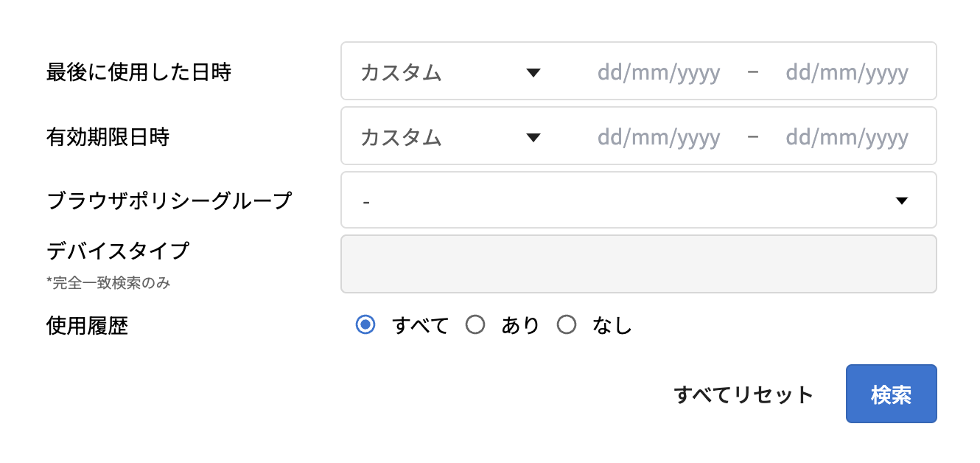Focus the first dd/mm/yyyy field in 有効期限日時 row

pyautogui.click(x=658, y=136)
